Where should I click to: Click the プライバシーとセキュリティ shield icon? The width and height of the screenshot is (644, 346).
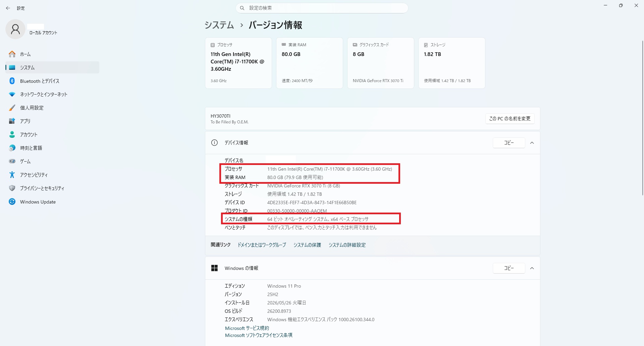[x=12, y=188]
